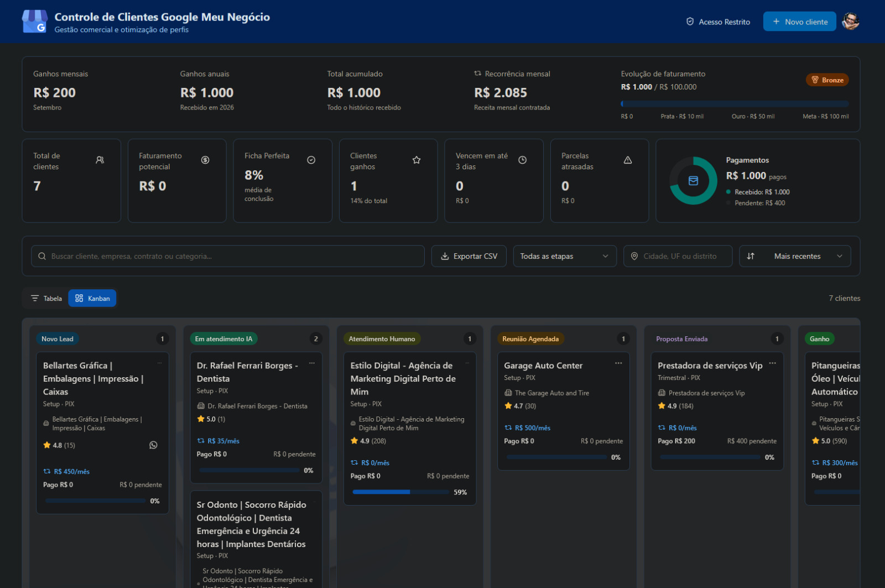Open the user avatar profile picture
Screen dimensions: 885x588
(850, 22)
